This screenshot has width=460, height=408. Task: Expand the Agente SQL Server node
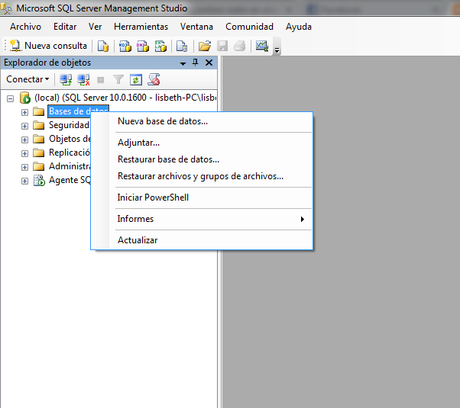pyautogui.click(x=25, y=181)
